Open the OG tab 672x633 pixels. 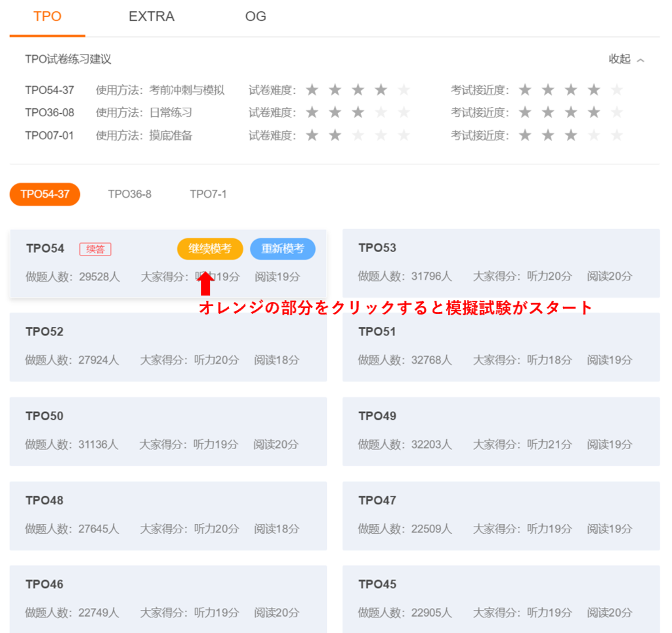[x=255, y=16]
